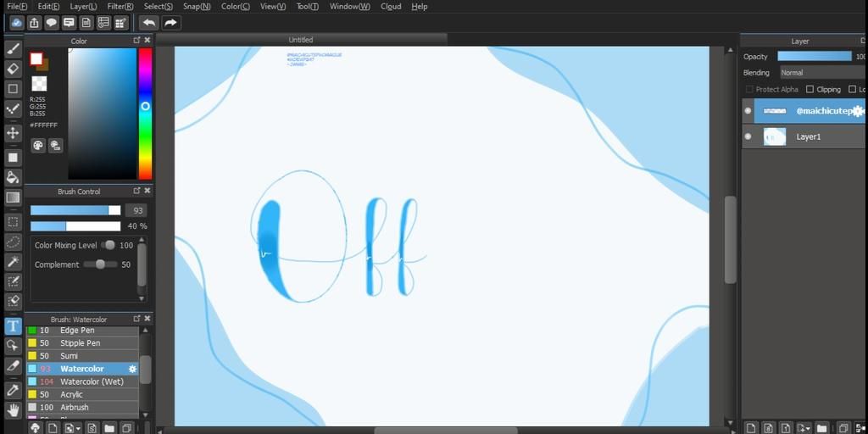
Task: Open the color palette icon
Action: click(37, 146)
